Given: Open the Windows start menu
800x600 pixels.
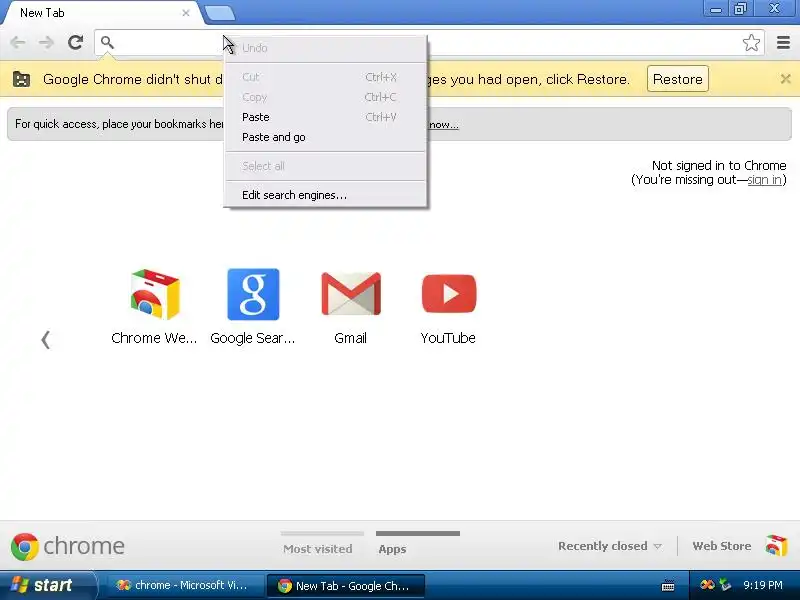Looking at the screenshot, I should coord(46,585).
